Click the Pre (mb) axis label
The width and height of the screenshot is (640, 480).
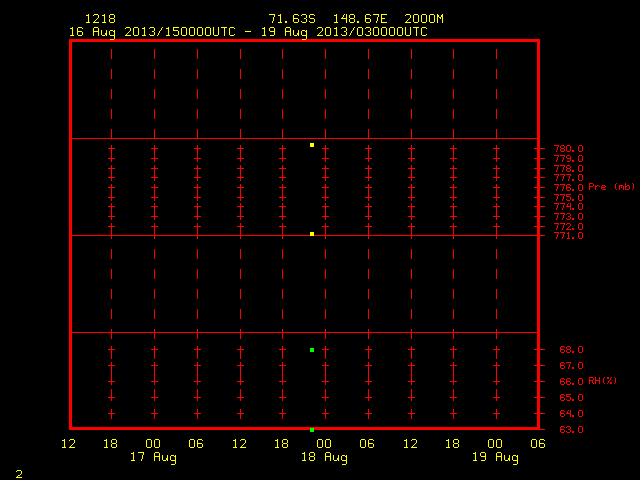(x=611, y=187)
